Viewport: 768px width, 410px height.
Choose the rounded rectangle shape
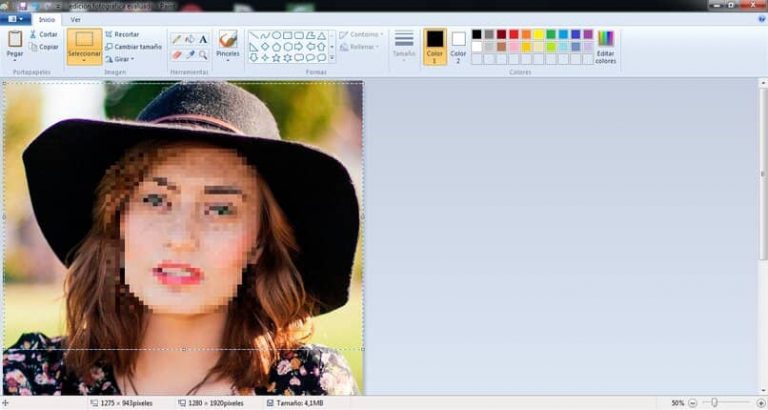coord(299,35)
